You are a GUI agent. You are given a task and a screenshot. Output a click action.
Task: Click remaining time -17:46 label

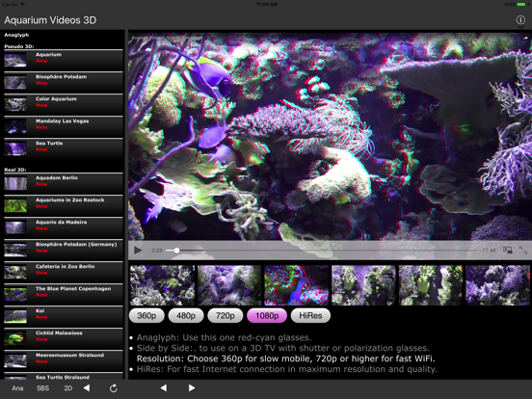[x=489, y=251]
